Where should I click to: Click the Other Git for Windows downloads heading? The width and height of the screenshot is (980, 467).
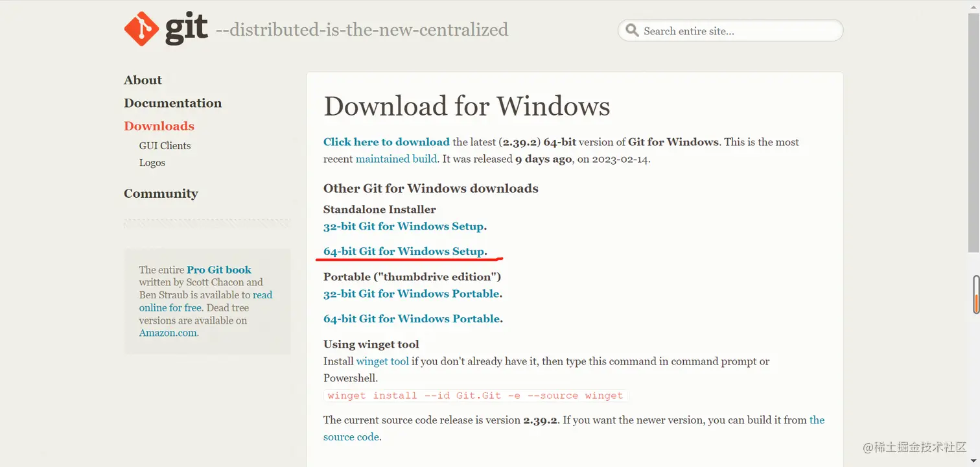click(x=431, y=188)
